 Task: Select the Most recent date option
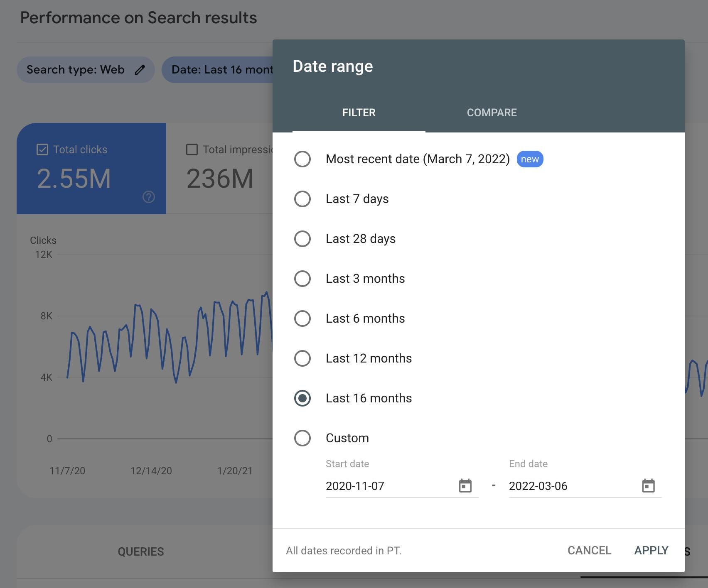(x=302, y=159)
